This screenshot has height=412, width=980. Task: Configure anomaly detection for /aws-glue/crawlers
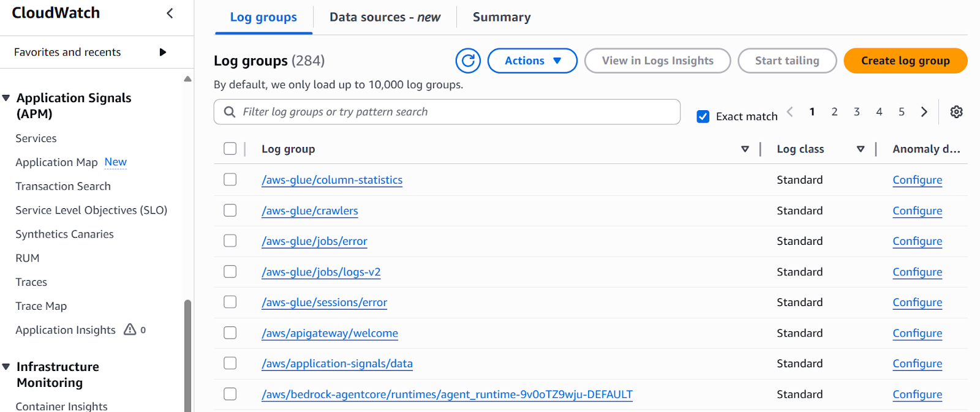pyautogui.click(x=917, y=211)
